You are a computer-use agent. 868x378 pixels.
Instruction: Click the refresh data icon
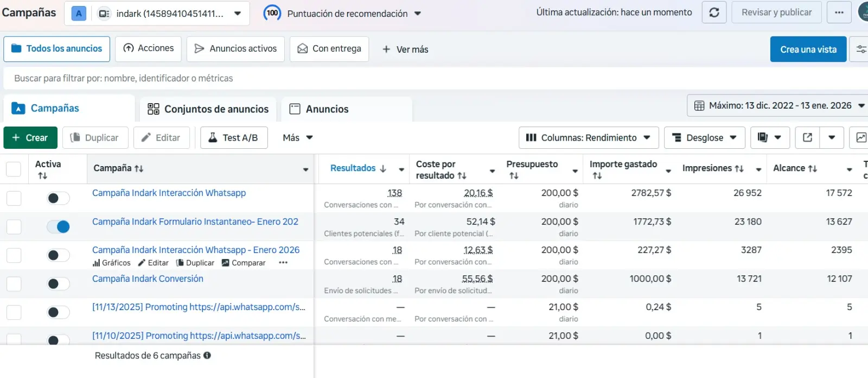(x=714, y=12)
